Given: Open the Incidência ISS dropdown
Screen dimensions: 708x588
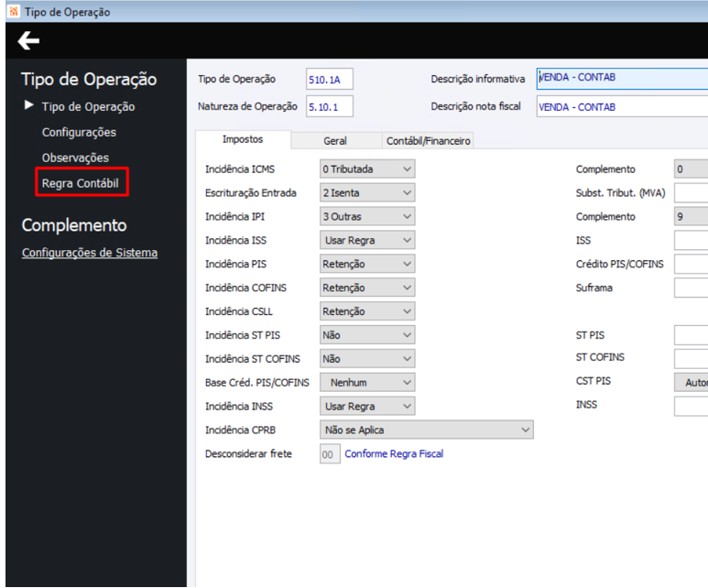Looking at the screenshot, I should pos(367,240).
